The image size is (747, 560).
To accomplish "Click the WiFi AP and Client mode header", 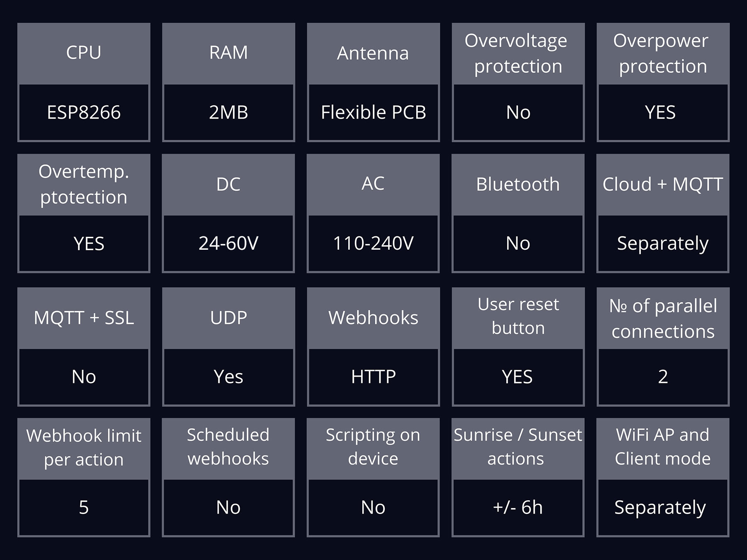I will coord(663,448).
